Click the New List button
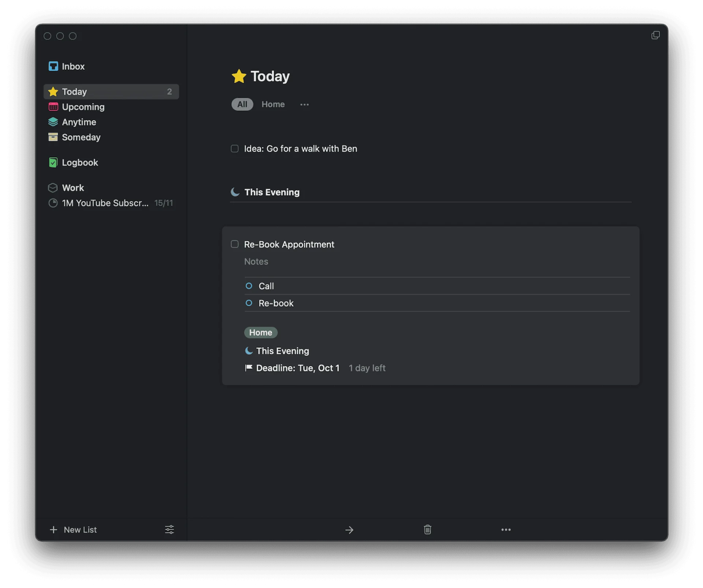Viewport: 703px width, 588px height. pyautogui.click(x=73, y=529)
